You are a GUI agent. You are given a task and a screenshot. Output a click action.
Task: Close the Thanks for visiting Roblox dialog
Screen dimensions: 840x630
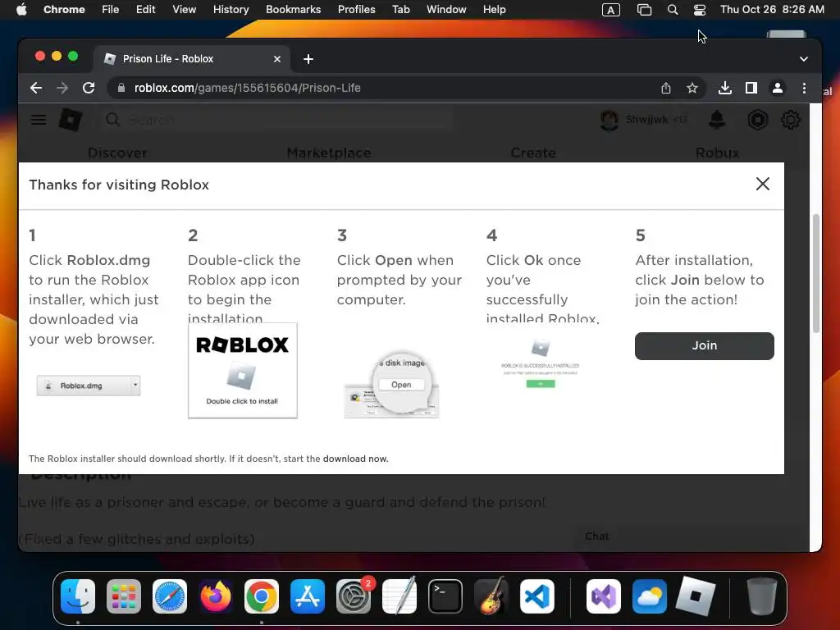pyautogui.click(x=762, y=184)
